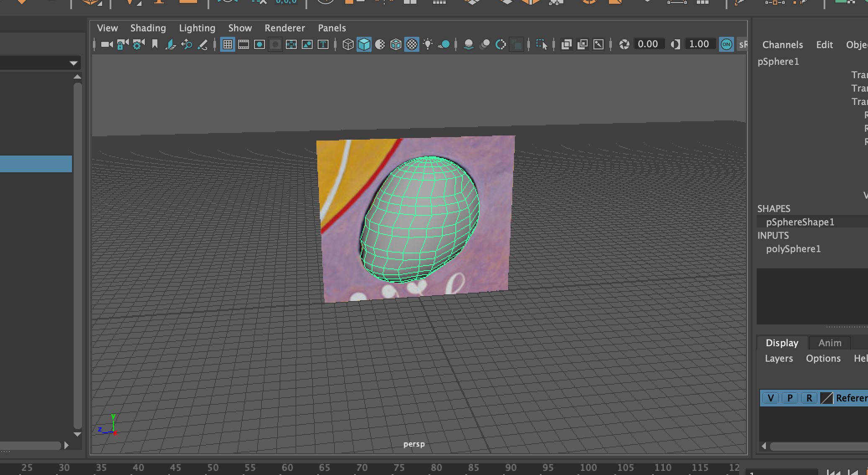Toggle layer playback P box
The height and width of the screenshot is (475, 868).
point(790,398)
